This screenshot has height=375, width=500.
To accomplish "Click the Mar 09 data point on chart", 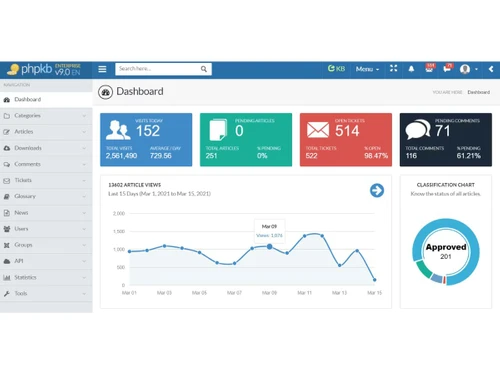I will coord(269,247).
